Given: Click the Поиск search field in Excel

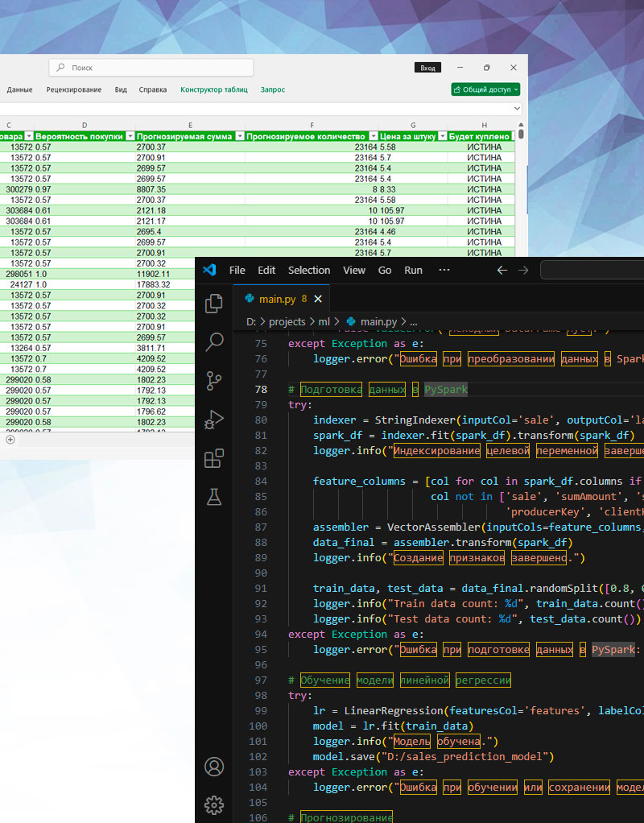Looking at the screenshot, I should 151,68.
